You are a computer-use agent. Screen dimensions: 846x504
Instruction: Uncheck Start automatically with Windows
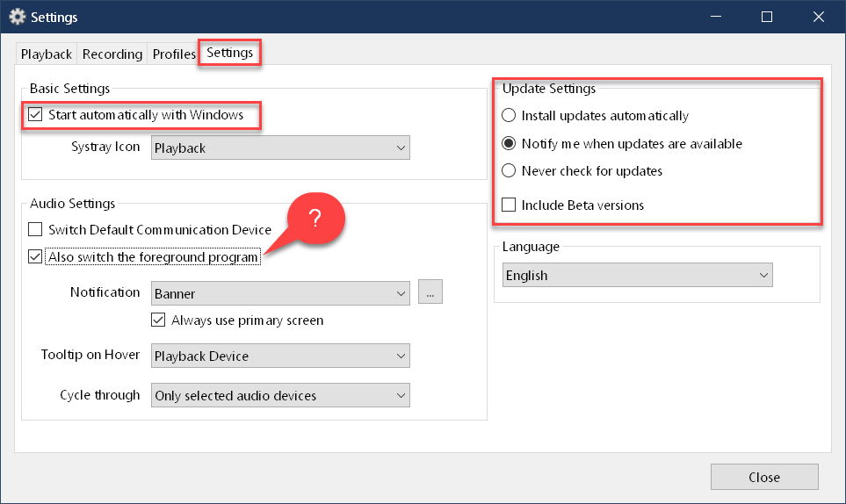tap(35, 114)
